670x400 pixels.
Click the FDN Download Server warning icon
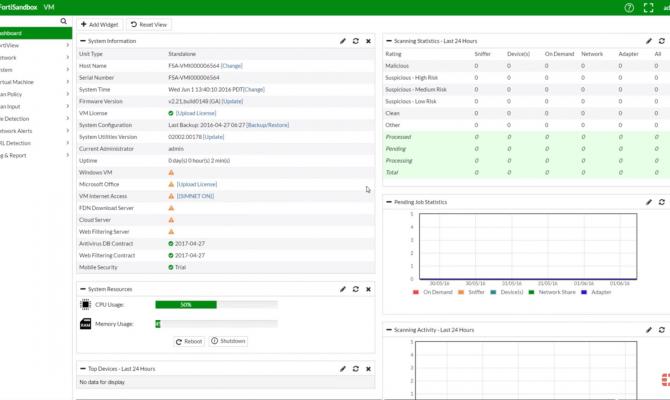(x=171, y=208)
